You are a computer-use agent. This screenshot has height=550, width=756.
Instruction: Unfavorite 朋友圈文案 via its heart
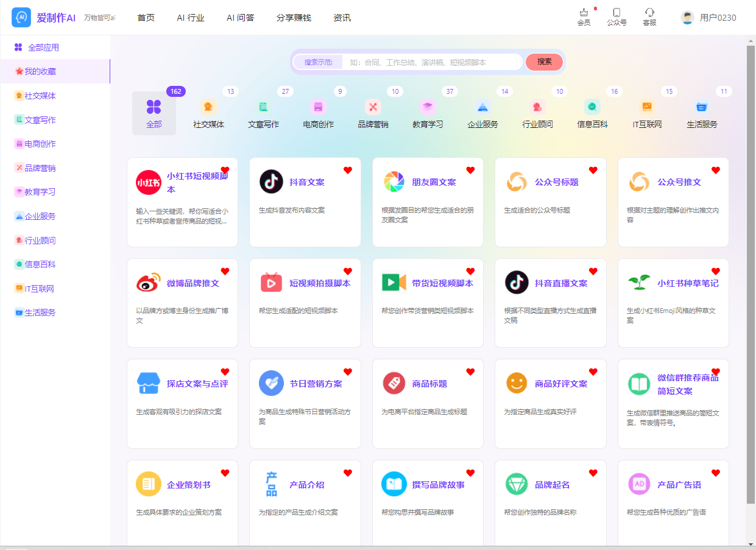470,171
